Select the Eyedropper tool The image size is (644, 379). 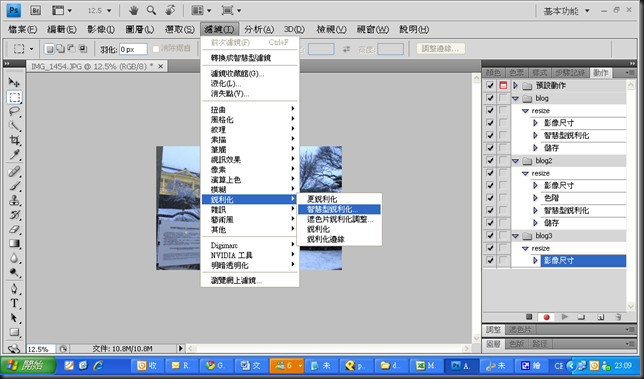(x=14, y=154)
